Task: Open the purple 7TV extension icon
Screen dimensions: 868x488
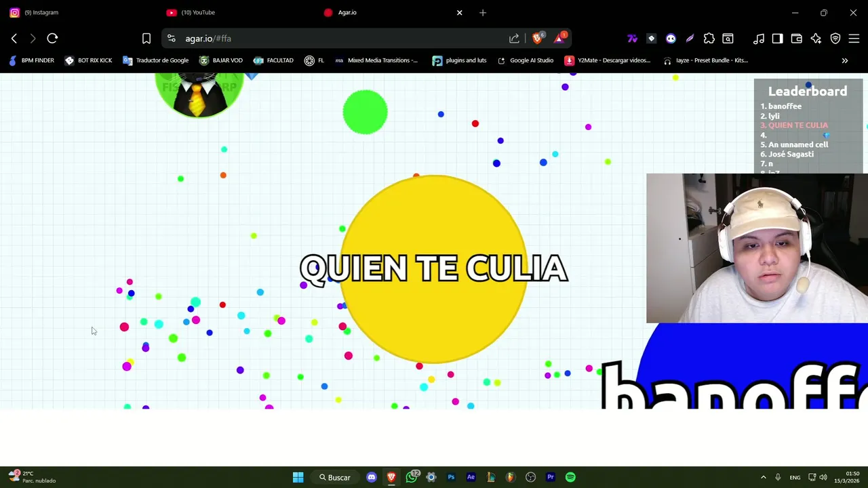Action: [632, 39]
